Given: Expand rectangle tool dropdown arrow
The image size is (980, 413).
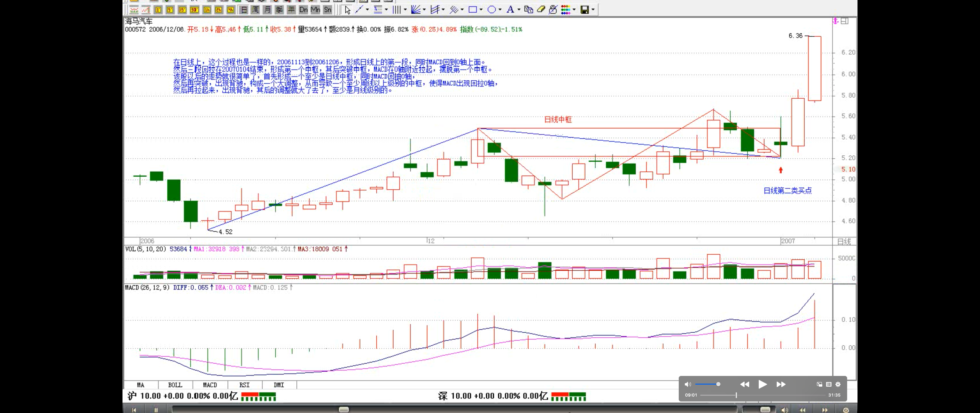Looking at the screenshot, I should (x=481, y=10).
